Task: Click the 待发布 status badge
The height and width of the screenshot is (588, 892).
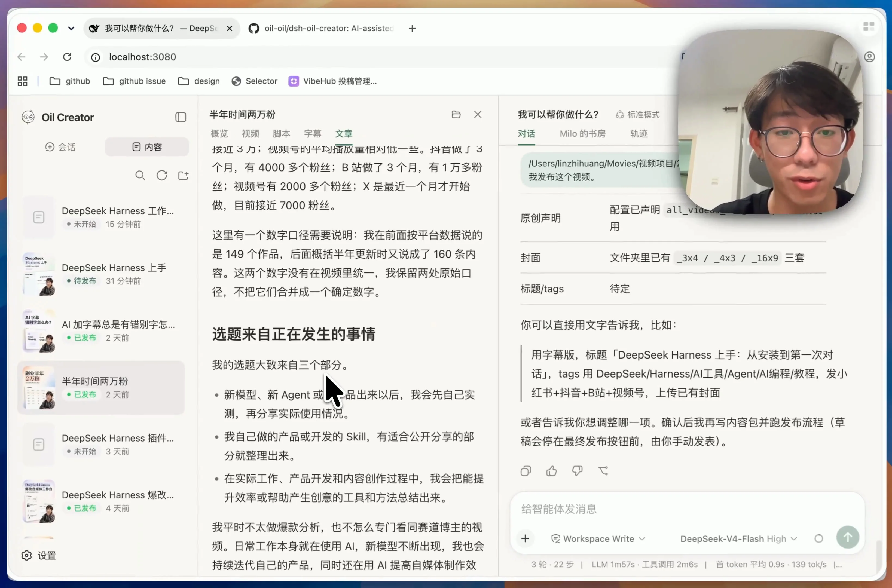Action: point(81,281)
